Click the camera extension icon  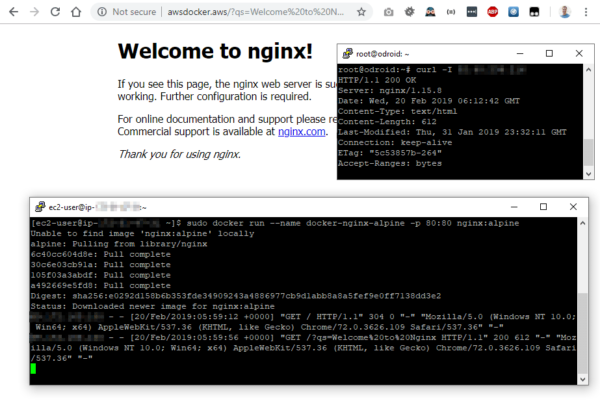pyautogui.click(x=388, y=12)
